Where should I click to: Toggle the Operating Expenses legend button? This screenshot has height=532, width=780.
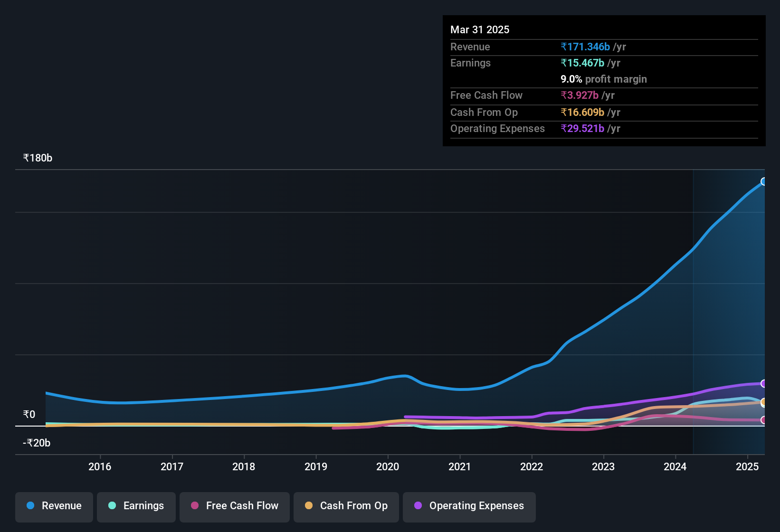point(469,507)
